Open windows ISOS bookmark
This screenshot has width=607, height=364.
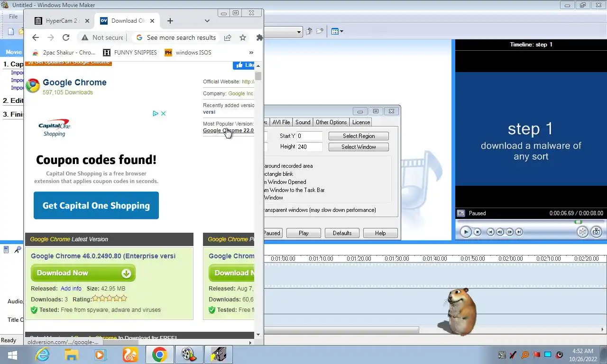(188, 53)
